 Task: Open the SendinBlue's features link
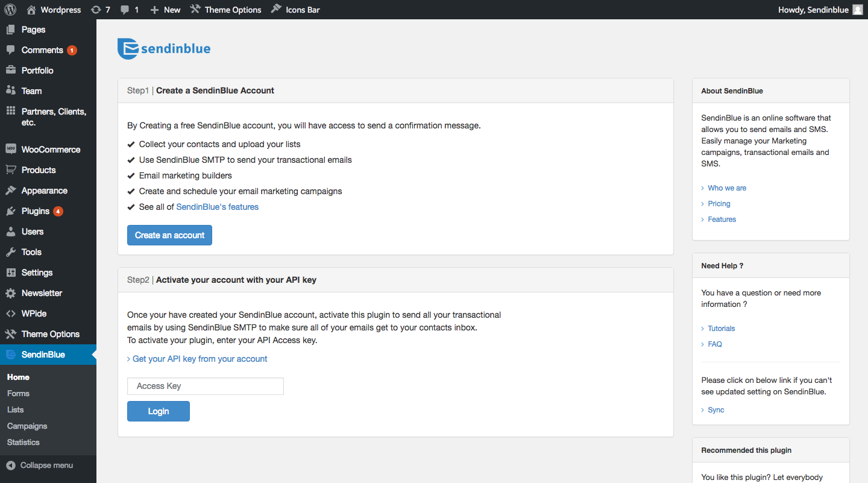(217, 207)
